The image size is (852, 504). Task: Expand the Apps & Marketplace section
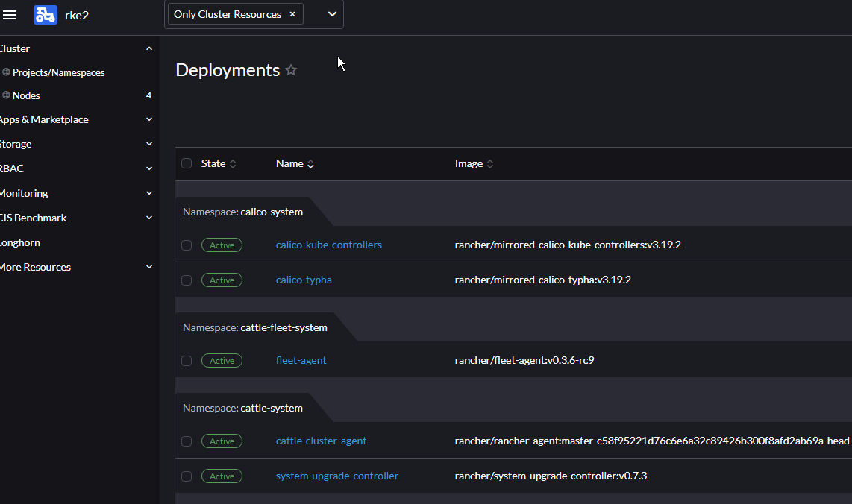(x=148, y=119)
